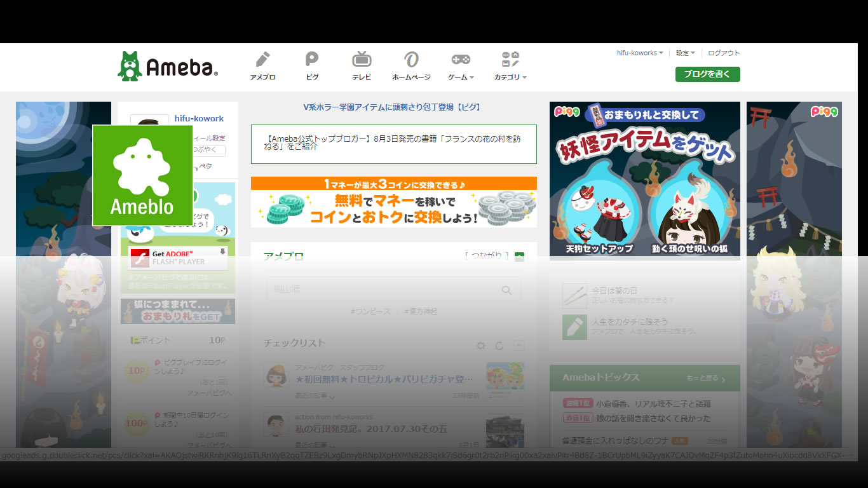Click the ペタ link in profile
Screen dimensions: 868x488
click(206, 166)
